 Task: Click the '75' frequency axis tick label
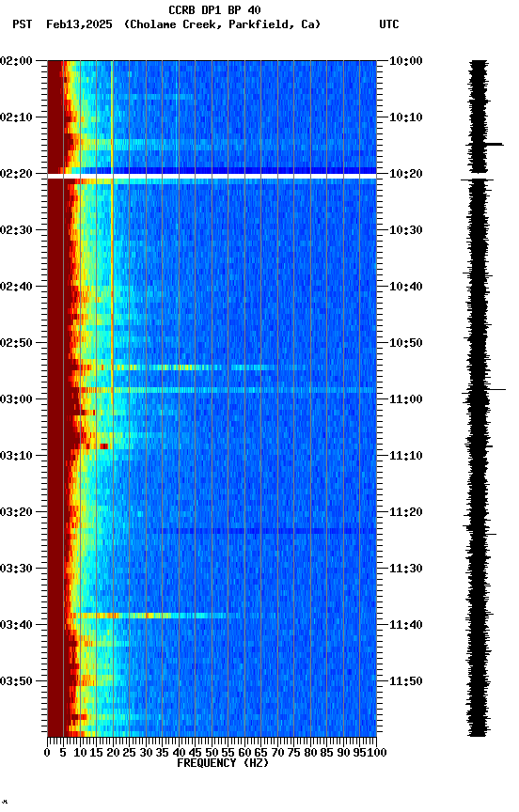point(293,753)
